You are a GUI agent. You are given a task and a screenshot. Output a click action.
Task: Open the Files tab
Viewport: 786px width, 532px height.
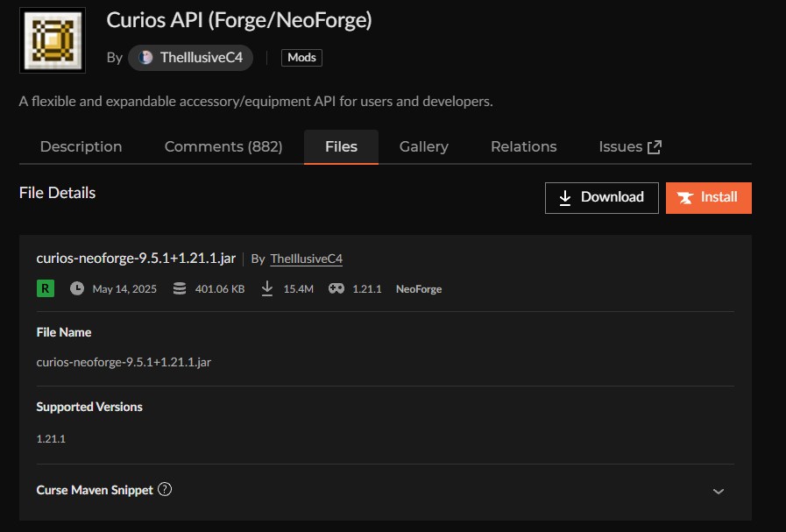[341, 146]
